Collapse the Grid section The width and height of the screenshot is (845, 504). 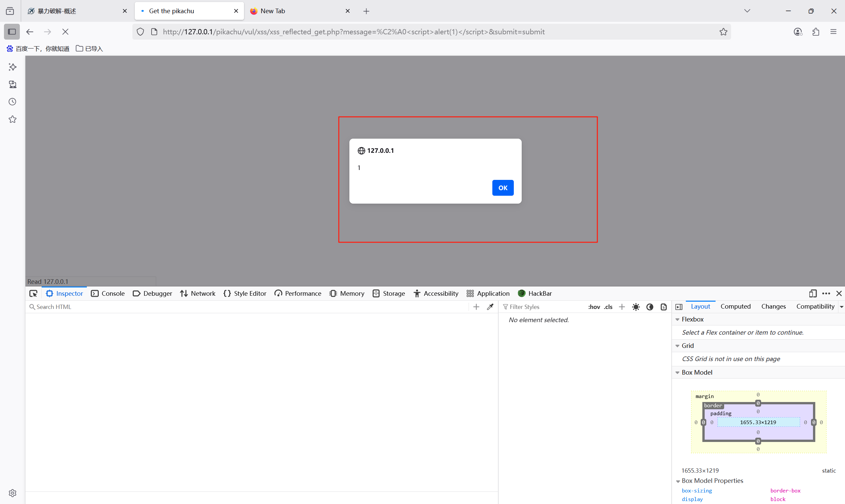677,346
